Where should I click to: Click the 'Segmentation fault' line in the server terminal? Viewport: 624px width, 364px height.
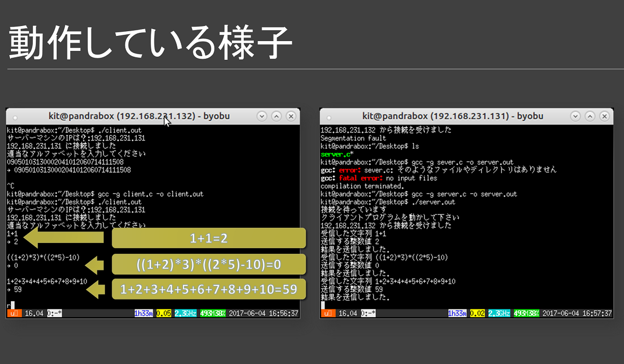354,138
